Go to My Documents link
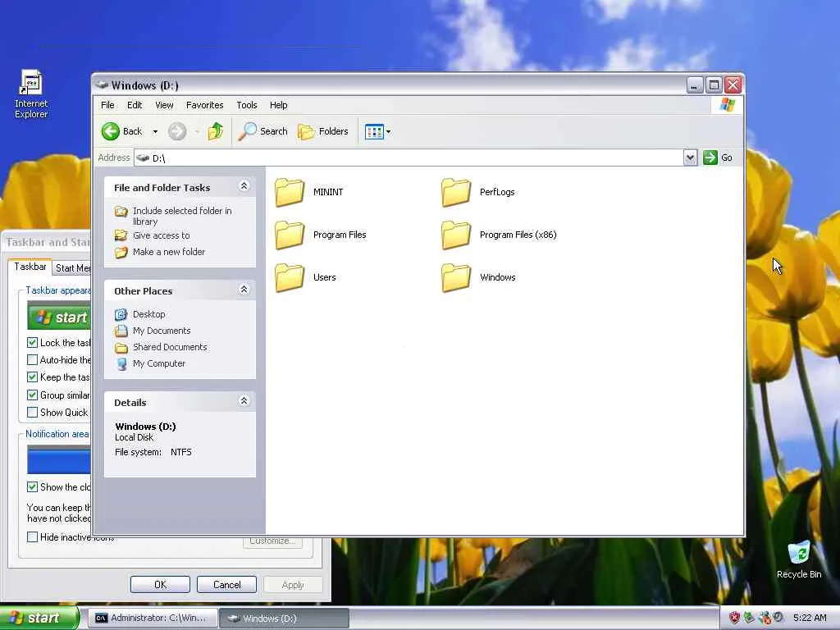The height and width of the screenshot is (630, 840). click(162, 331)
